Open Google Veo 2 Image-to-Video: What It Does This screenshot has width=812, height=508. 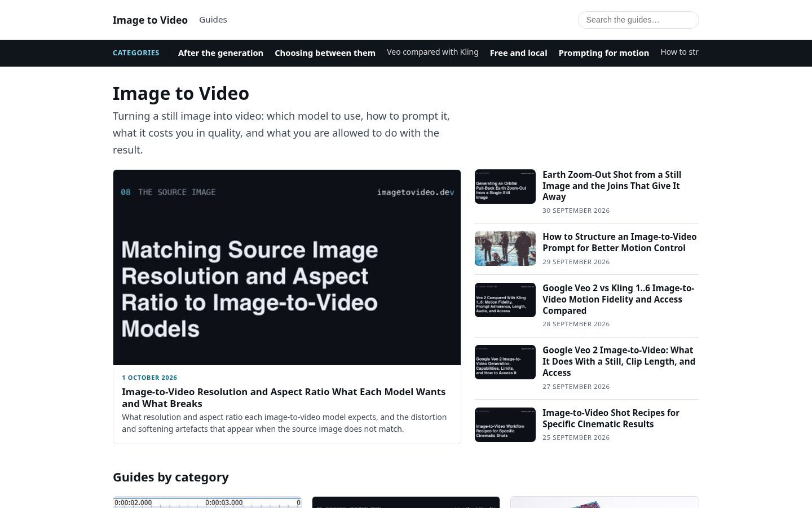coord(619,361)
